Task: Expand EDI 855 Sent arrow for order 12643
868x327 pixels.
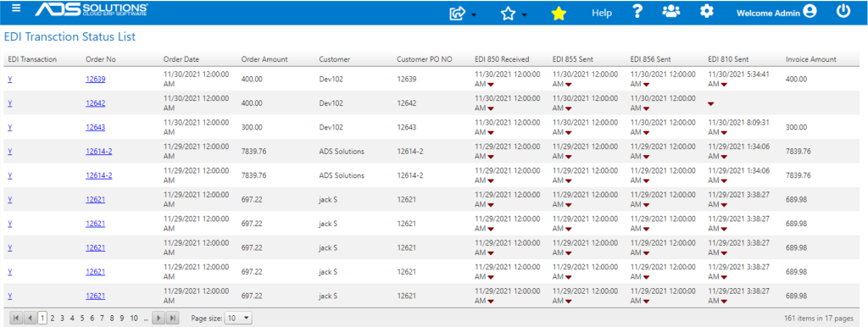Action: coord(569,133)
